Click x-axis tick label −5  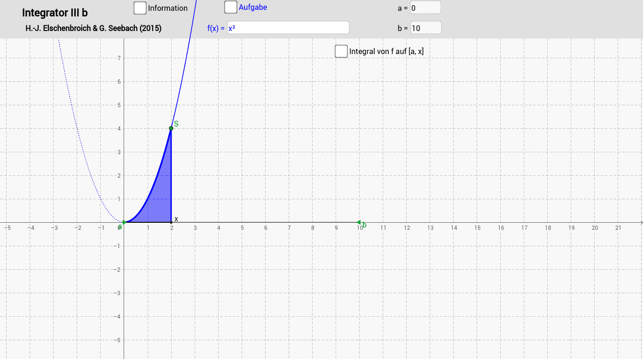click(7, 228)
